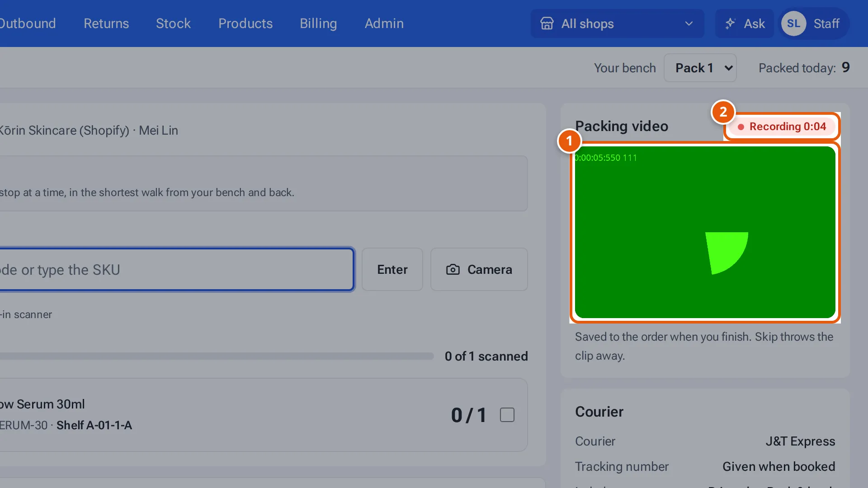Image resolution: width=868 pixels, height=488 pixels.
Task: Open the Ask assistant button
Action: 745,23
